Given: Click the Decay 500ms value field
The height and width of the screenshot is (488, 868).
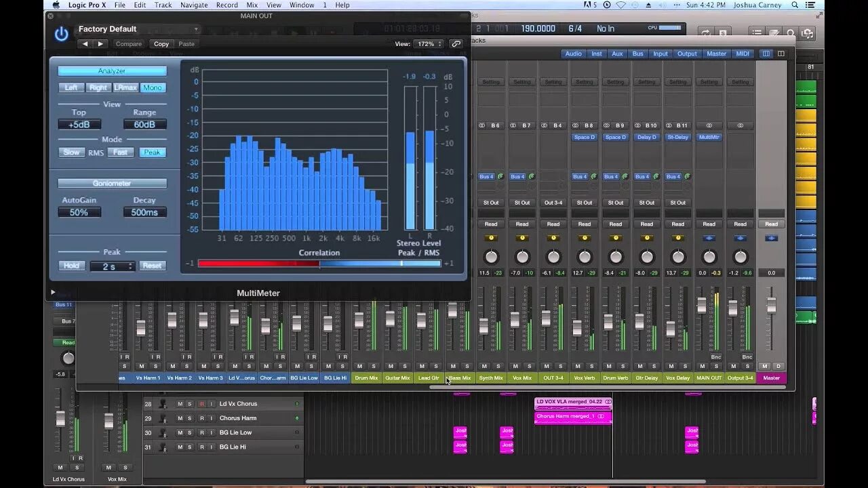Looking at the screenshot, I should point(144,212).
